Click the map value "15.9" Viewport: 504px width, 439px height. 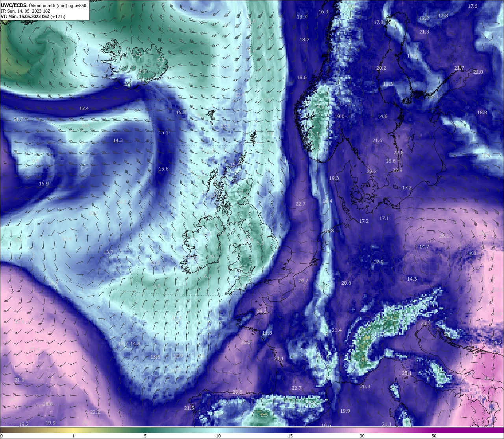[x=44, y=183]
